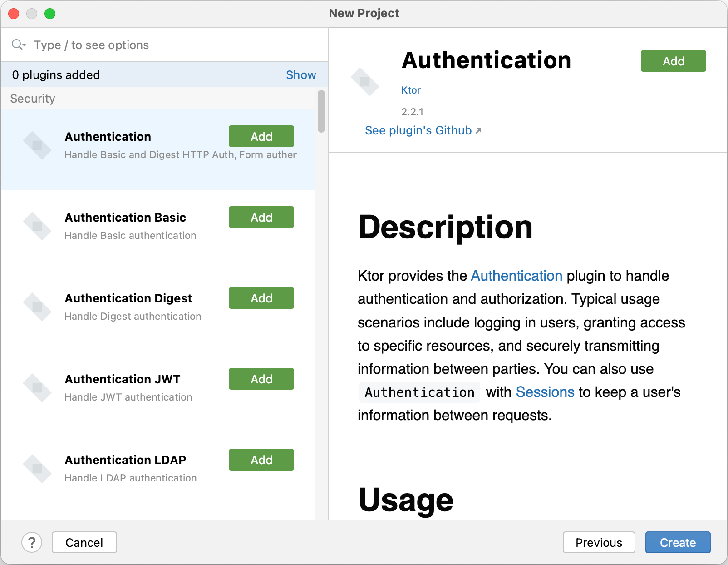Add the Authentication LDAP plugin
The width and height of the screenshot is (728, 565).
tap(261, 460)
